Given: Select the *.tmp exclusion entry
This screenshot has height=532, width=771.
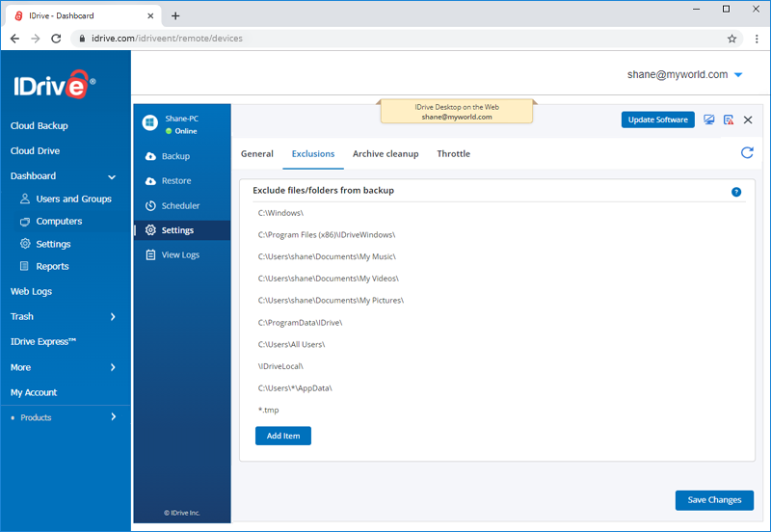Looking at the screenshot, I should tap(269, 410).
